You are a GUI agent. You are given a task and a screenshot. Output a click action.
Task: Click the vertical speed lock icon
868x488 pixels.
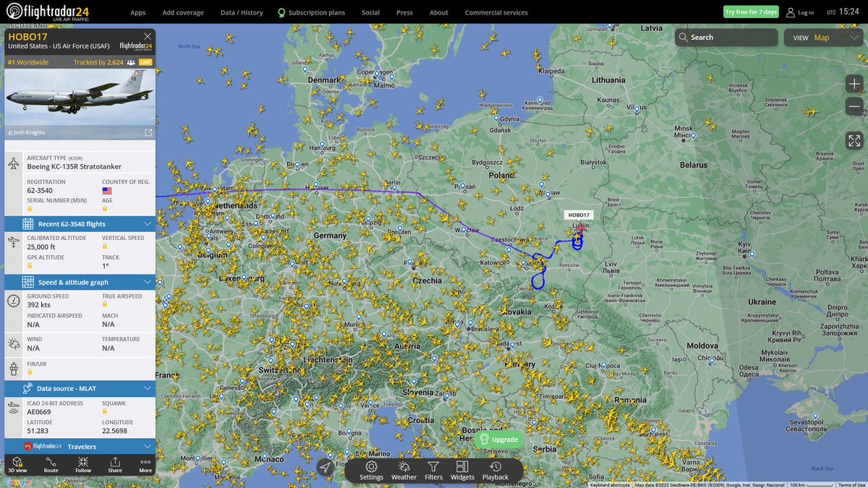[105, 247]
